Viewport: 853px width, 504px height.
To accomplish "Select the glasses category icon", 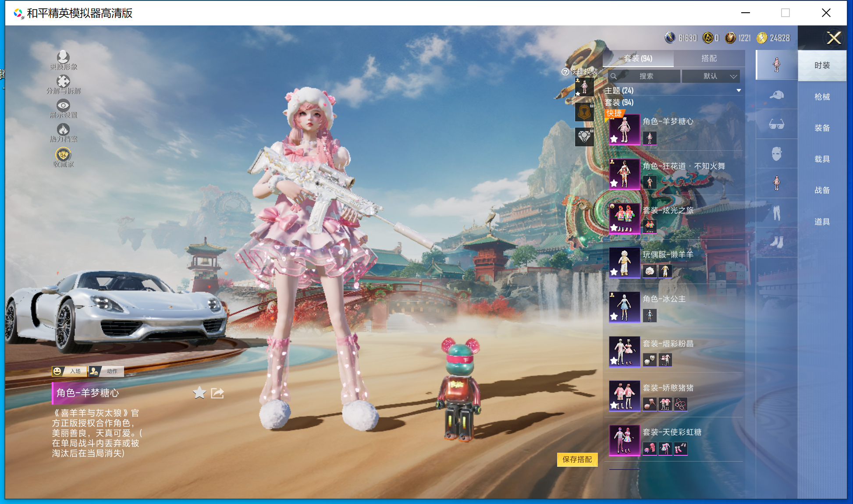I will coord(776,124).
